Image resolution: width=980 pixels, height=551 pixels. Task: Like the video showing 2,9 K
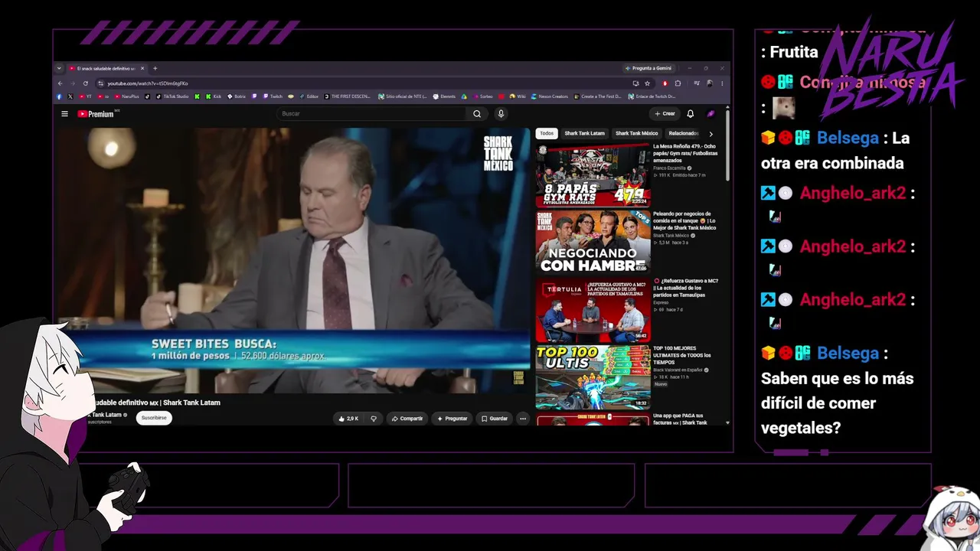(x=348, y=419)
